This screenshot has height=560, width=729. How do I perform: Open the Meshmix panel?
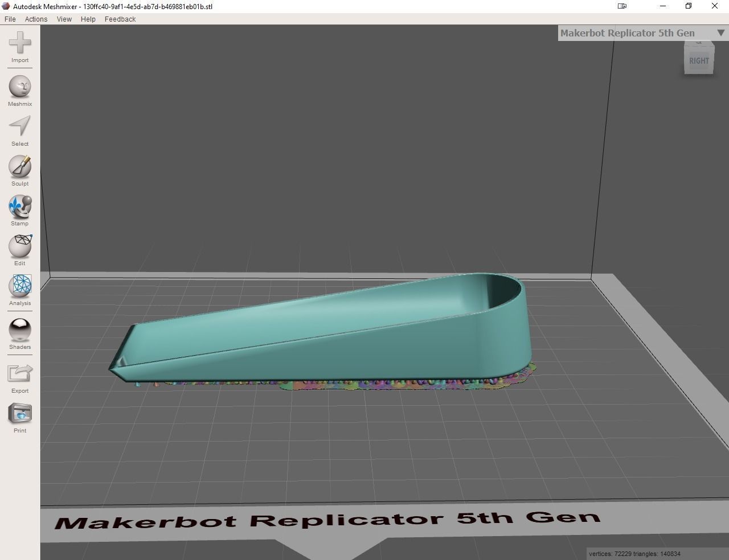pyautogui.click(x=20, y=90)
